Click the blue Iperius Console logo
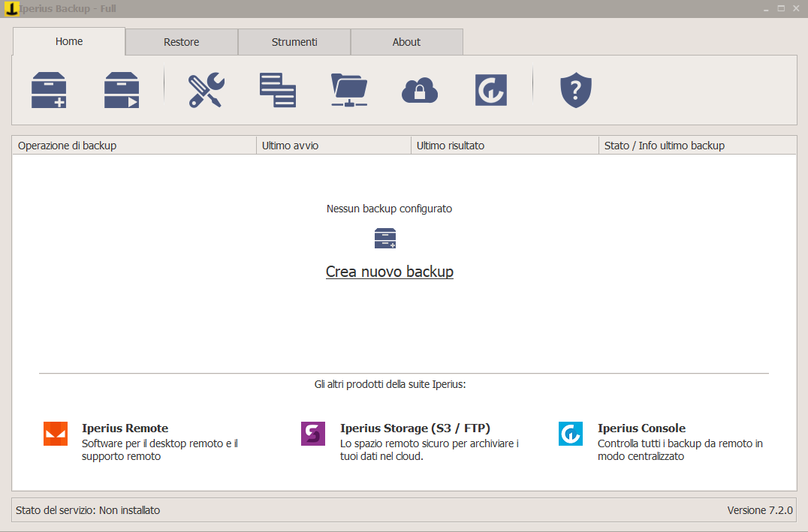The height and width of the screenshot is (532, 808). pyautogui.click(x=571, y=434)
